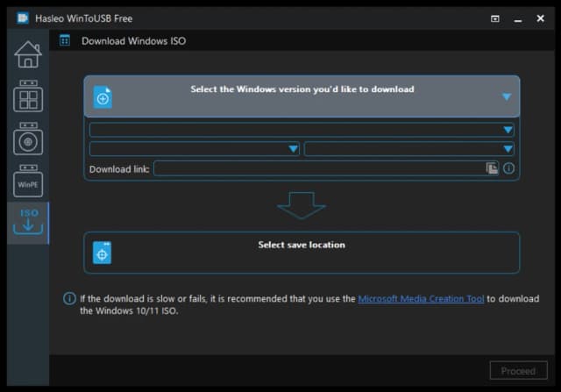Choose the Select save location panel
The width and height of the screenshot is (561, 392).
tap(302, 253)
